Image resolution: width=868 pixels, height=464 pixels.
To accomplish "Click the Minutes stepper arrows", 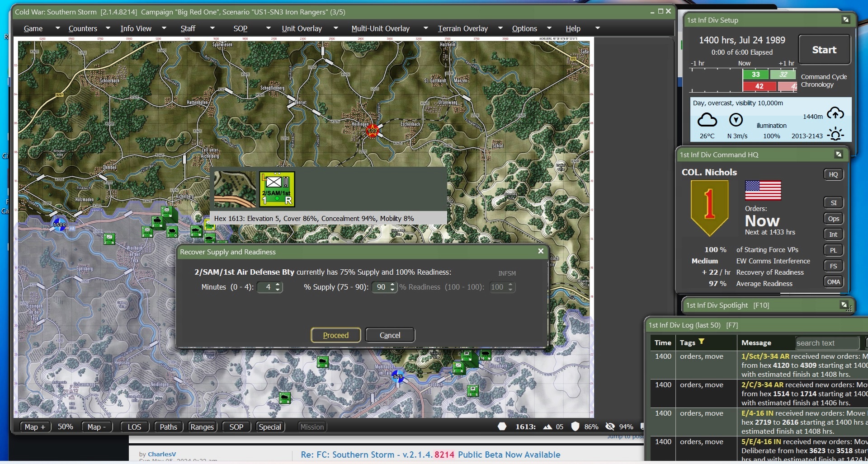I will click(278, 287).
